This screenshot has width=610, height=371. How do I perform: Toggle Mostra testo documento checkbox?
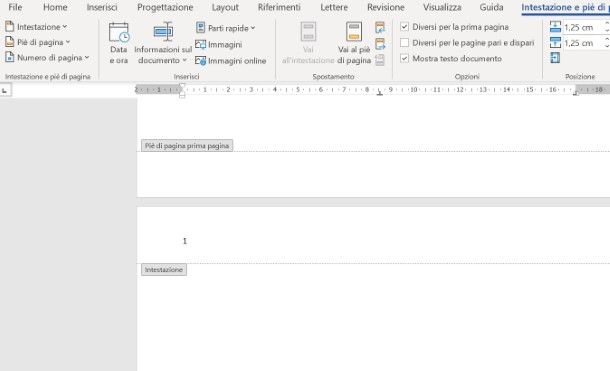(x=405, y=58)
